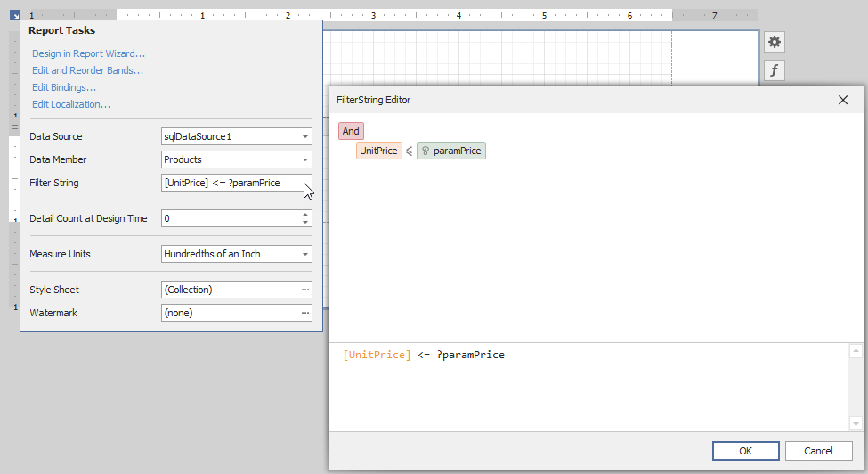Open the Measure Units dropdown
This screenshot has height=474, width=868.
(305, 254)
